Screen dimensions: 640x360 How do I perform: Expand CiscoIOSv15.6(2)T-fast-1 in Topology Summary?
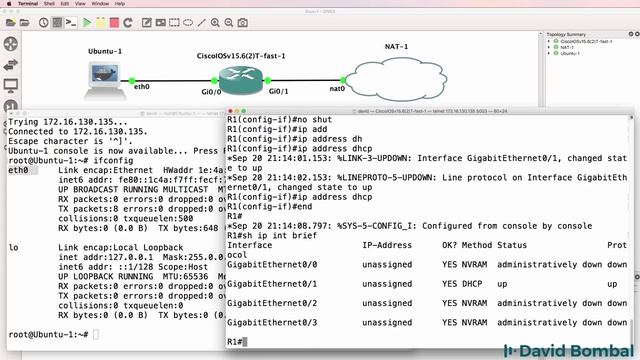click(x=549, y=41)
